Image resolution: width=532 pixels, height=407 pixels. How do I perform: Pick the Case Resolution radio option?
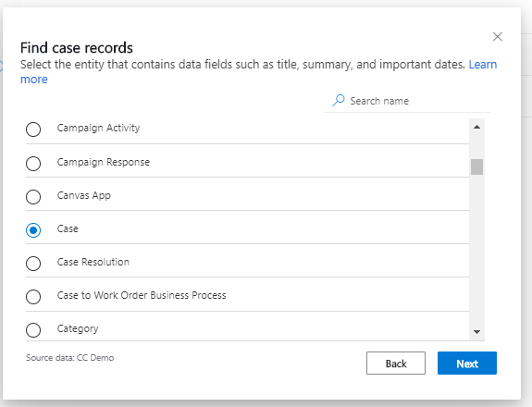click(x=33, y=264)
